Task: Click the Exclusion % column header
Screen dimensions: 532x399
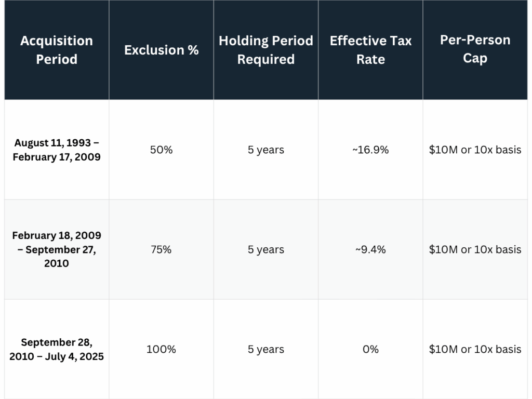Action: (161, 50)
